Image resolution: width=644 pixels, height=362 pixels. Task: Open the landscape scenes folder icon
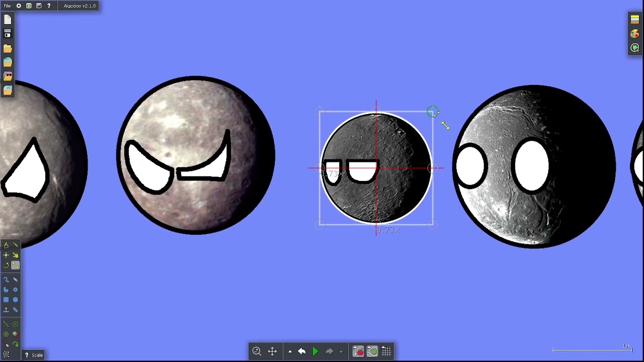coord(8,62)
